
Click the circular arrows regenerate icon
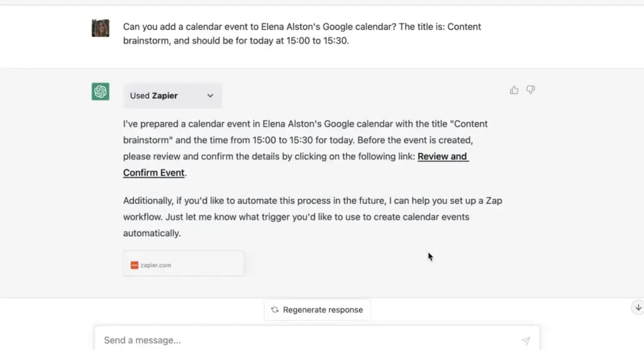(x=275, y=310)
